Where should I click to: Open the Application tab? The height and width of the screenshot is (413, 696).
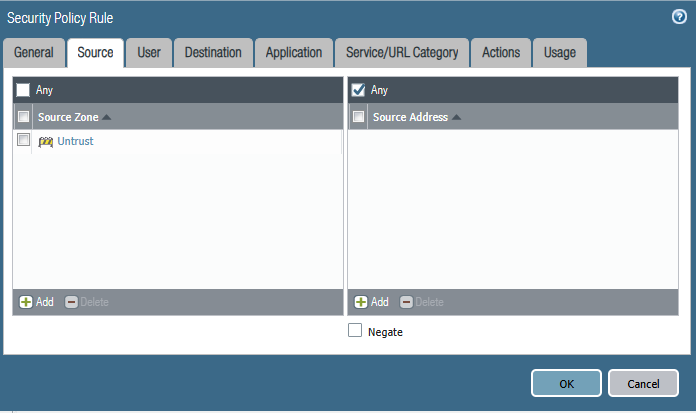294,53
